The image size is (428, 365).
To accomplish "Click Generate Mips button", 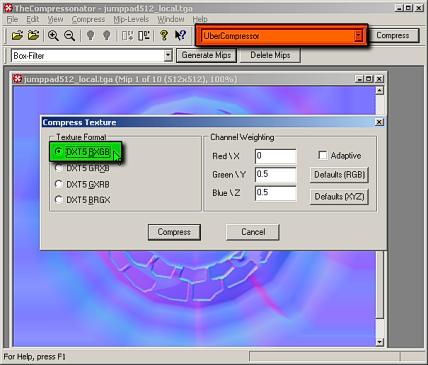I will (206, 55).
